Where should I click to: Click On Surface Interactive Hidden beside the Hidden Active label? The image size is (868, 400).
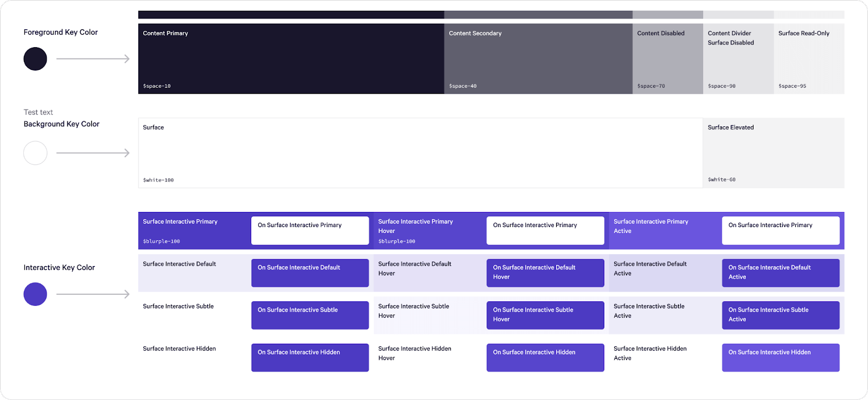click(781, 357)
